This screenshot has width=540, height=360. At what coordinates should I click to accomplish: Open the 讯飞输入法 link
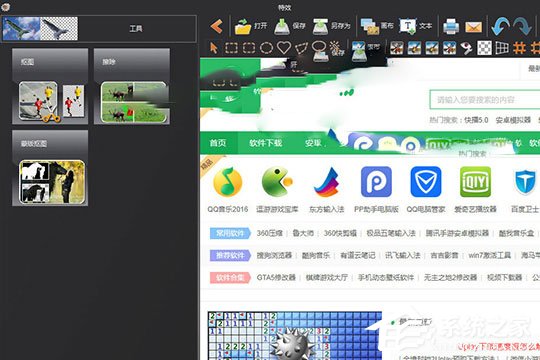click(x=403, y=255)
